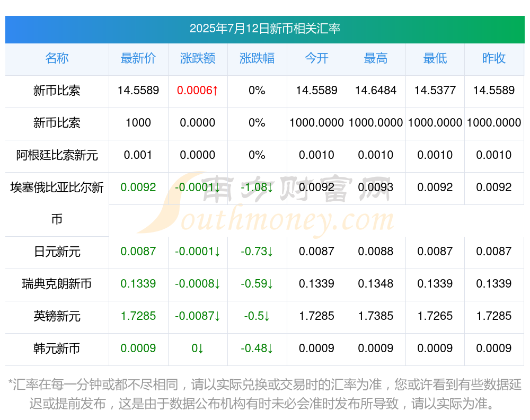The height and width of the screenshot is (420, 530).
Task: Click the -0.59↓ percentage change
Action: click(x=257, y=284)
